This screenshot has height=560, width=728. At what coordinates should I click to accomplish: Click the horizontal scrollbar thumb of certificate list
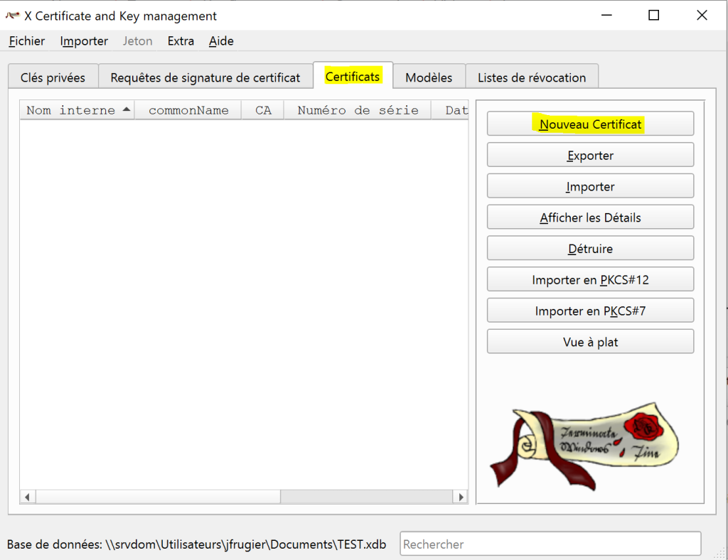pyautogui.click(x=158, y=497)
